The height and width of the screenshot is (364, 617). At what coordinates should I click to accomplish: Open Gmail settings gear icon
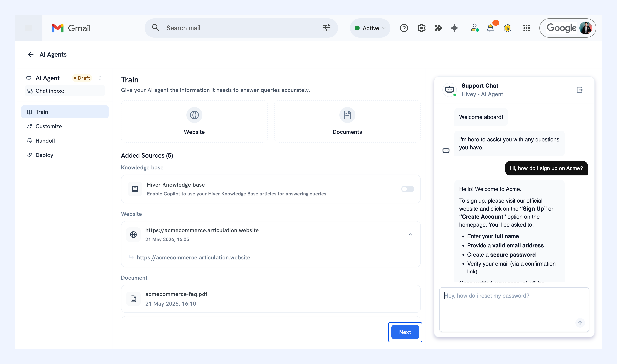click(421, 28)
